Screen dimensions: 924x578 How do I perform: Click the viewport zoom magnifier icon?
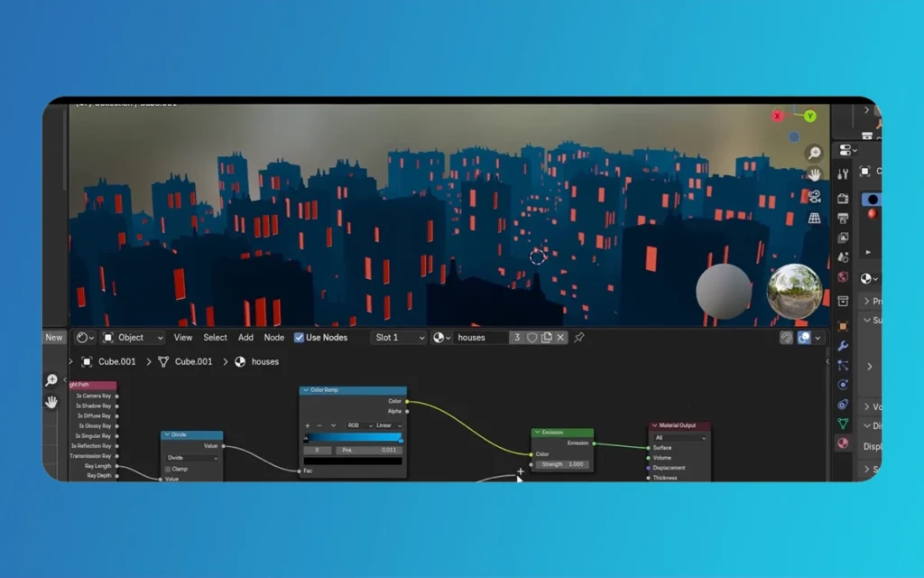point(815,154)
